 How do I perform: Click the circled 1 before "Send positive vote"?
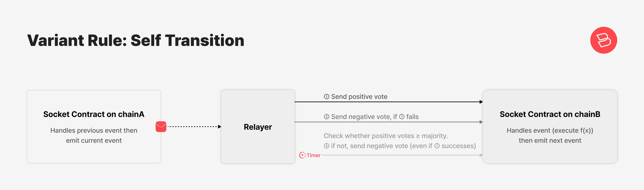326,97
